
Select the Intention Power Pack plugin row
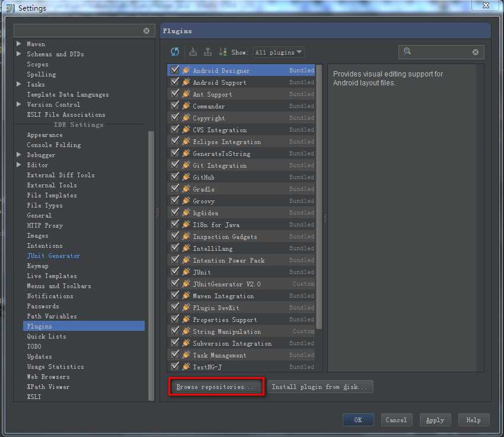[241, 260]
